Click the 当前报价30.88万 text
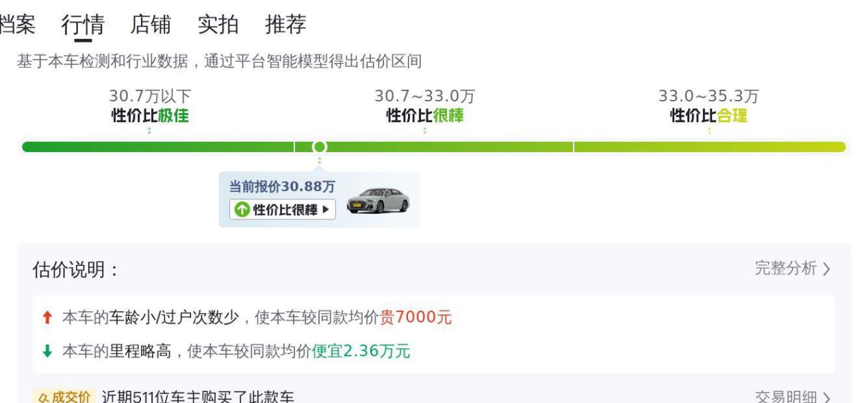868x403 pixels. tap(282, 187)
